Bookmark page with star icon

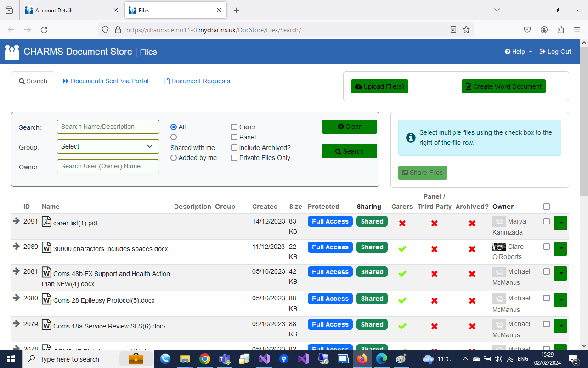point(466,30)
